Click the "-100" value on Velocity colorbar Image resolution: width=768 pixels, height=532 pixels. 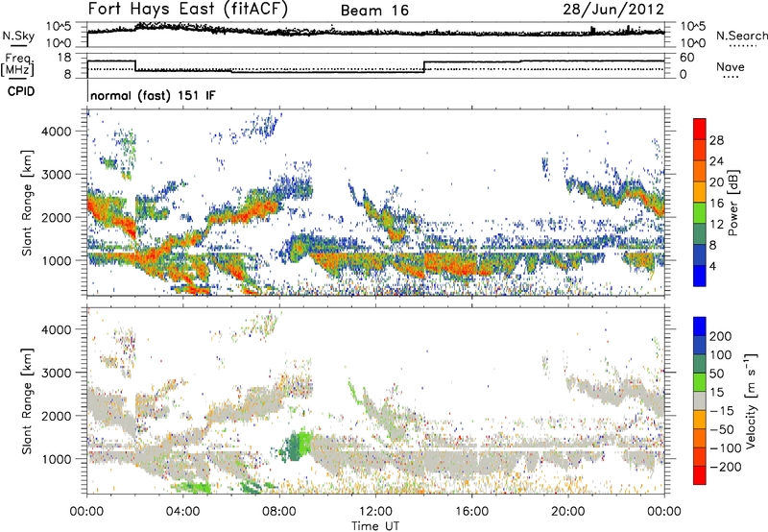726,448
